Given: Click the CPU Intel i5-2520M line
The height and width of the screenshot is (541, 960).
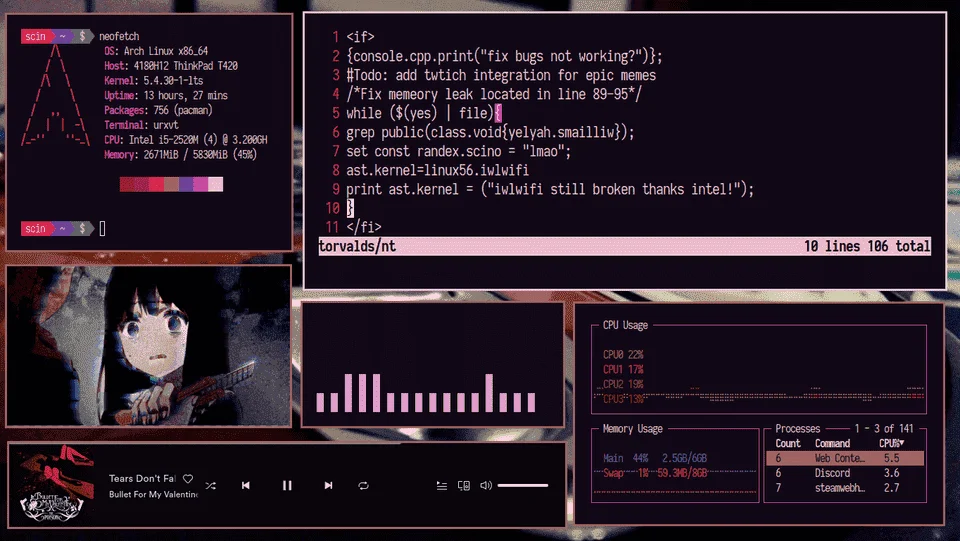Looking at the screenshot, I should 186,140.
